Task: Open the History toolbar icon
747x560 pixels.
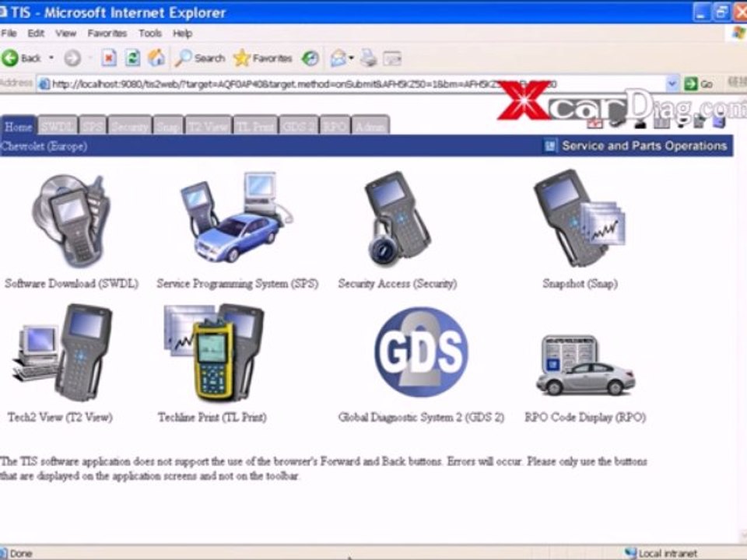Action: (x=310, y=58)
